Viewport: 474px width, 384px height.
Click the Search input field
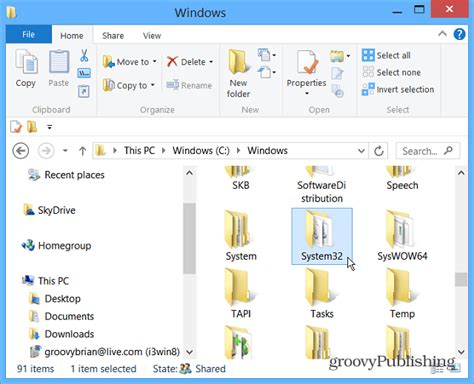428,151
